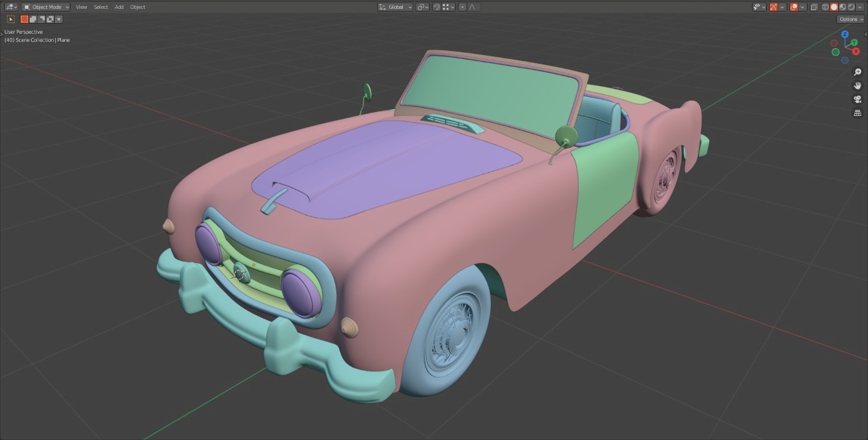Open the shading options dropdown
This screenshot has height=440, width=868.
(860, 7)
